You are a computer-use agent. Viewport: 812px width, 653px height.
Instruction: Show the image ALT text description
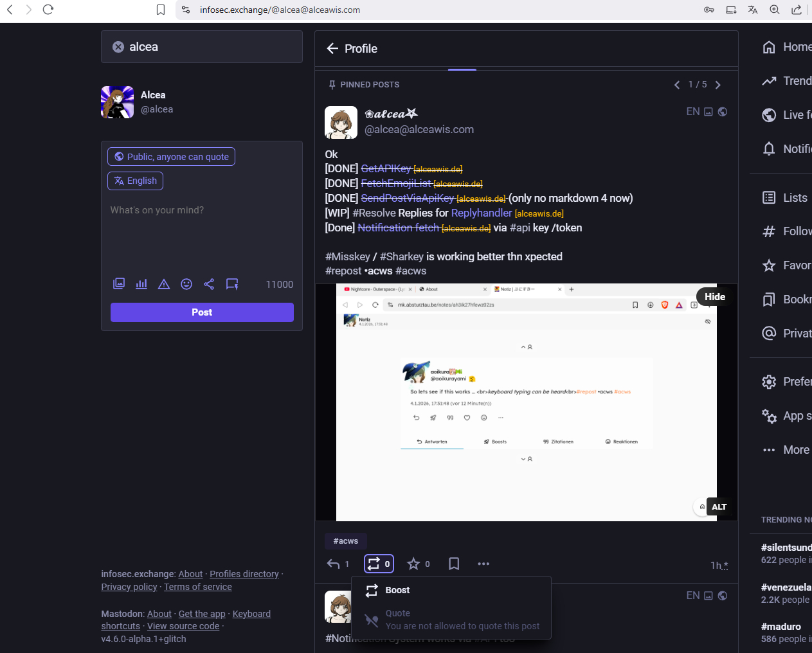click(x=719, y=506)
